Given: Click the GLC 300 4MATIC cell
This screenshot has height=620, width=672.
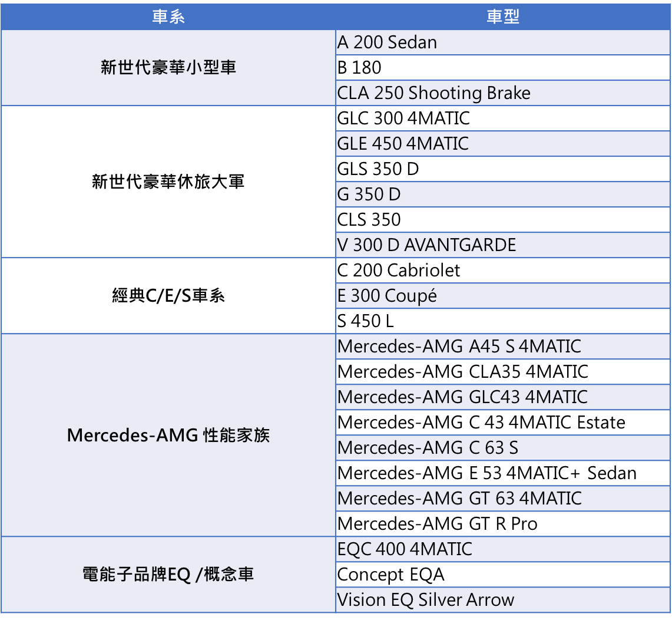Looking at the screenshot, I should coord(503,118).
